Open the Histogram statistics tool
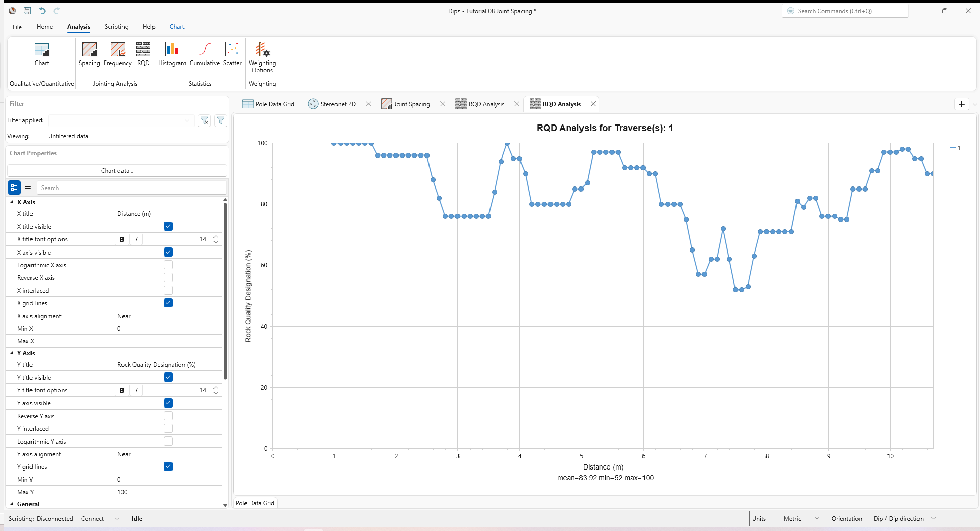Image resolution: width=980 pixels, height=531 pixels. (171, 54)
